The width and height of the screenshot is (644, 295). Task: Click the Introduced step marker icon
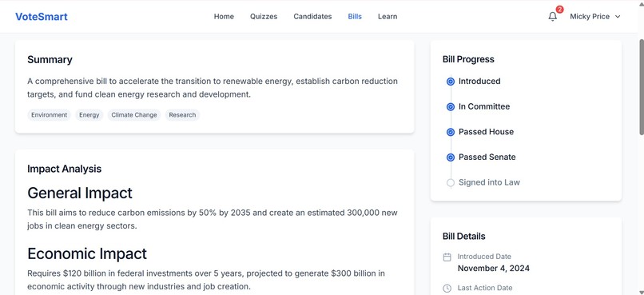[451, 82]
